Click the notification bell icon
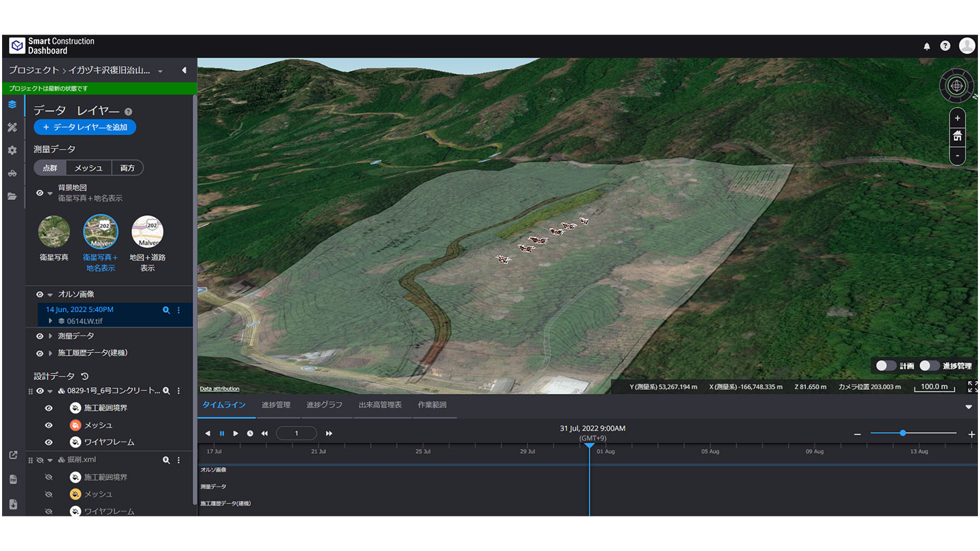This screenshot has width=980, height=551. (926, 46)
